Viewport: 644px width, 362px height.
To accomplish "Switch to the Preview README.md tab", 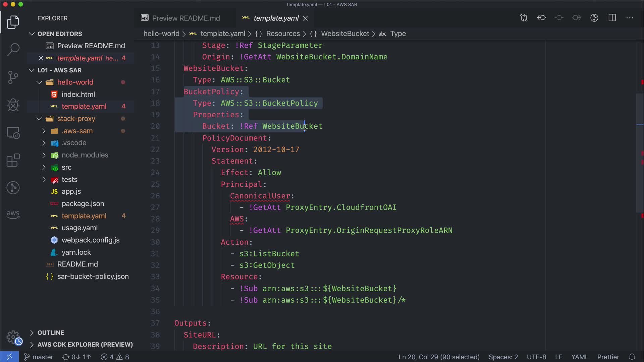I will (186, 18).
